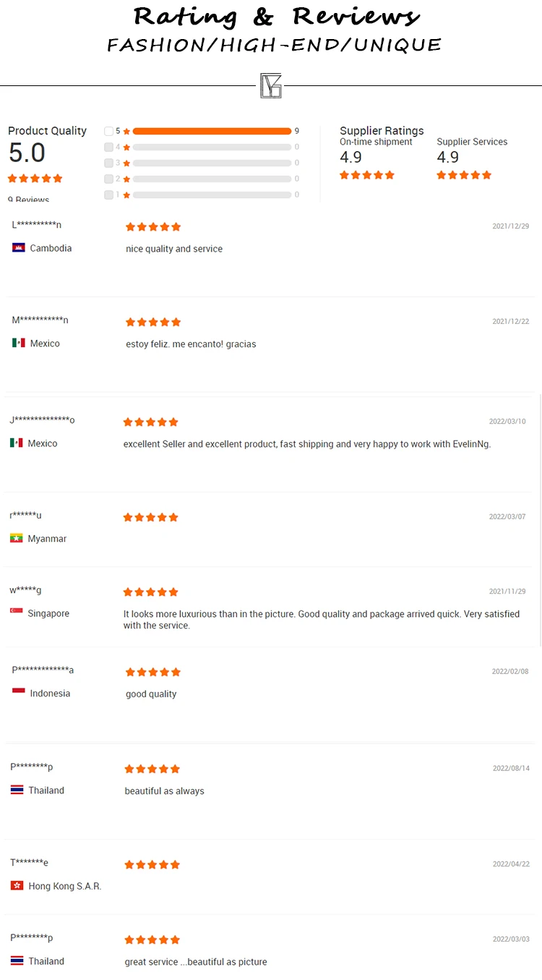Screen dimensions: 542x980
Task: Click the Indonesia flag icon
Action: point(19,693)
